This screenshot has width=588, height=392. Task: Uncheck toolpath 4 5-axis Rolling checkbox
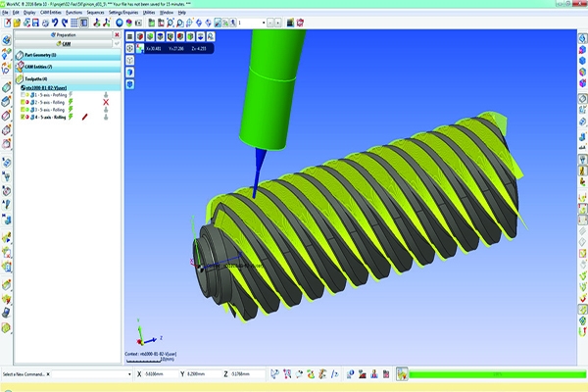tap(23, 118)
